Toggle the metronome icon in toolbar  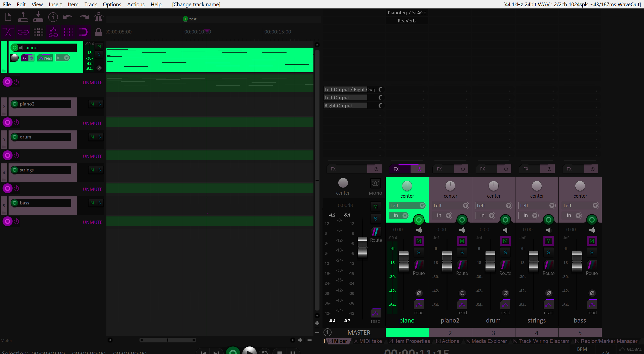pos(98,17)
